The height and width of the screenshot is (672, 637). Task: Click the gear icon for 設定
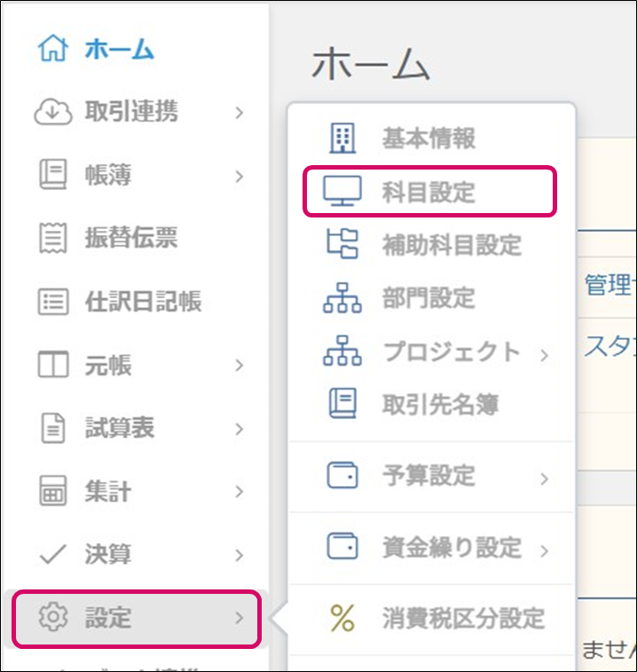[52, 617]
